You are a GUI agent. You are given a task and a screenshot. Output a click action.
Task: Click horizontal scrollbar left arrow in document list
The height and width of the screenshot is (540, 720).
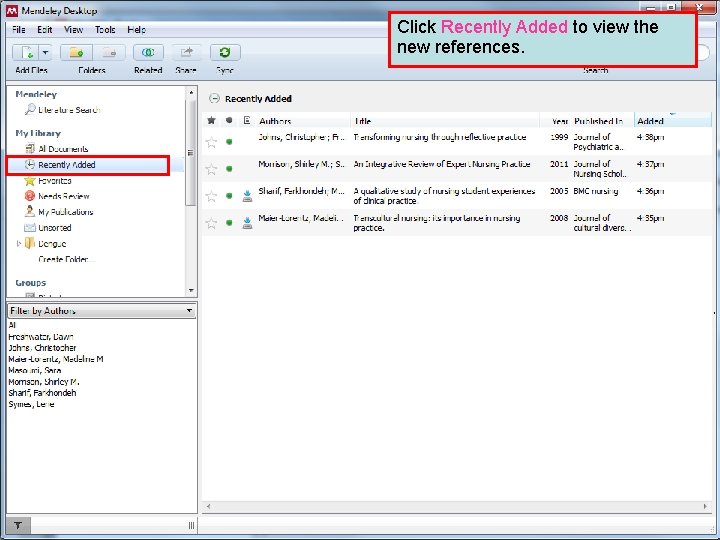click(x=208, y=506)
